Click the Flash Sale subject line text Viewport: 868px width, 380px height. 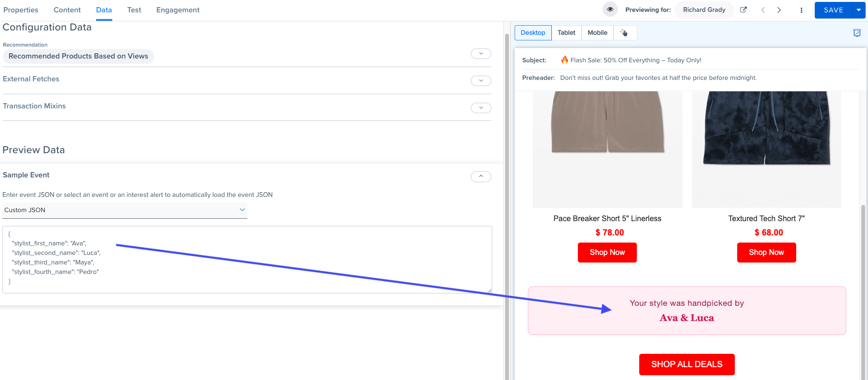[x=631, y=60]
